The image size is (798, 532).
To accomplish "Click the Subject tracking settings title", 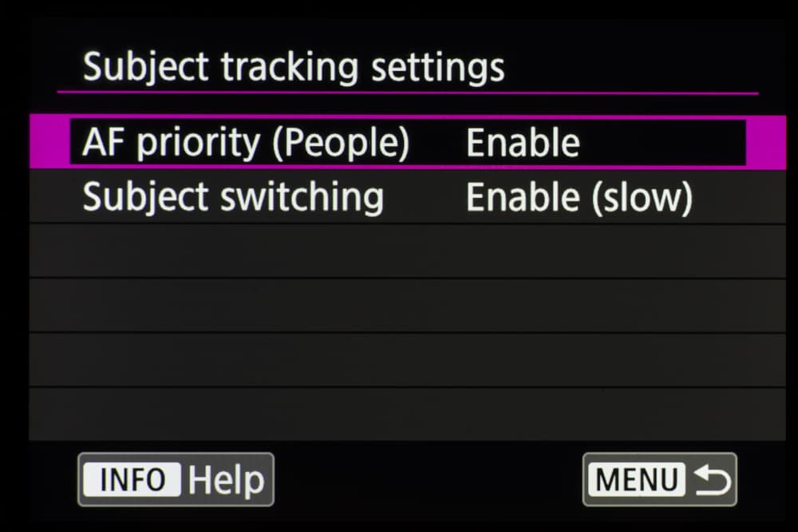I will point(294,67).
